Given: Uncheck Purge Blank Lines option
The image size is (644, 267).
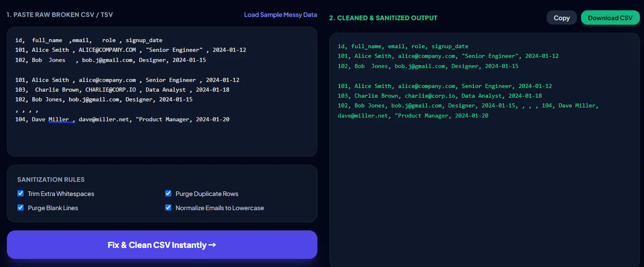Looking at the screenshot, I should [21, 207].
